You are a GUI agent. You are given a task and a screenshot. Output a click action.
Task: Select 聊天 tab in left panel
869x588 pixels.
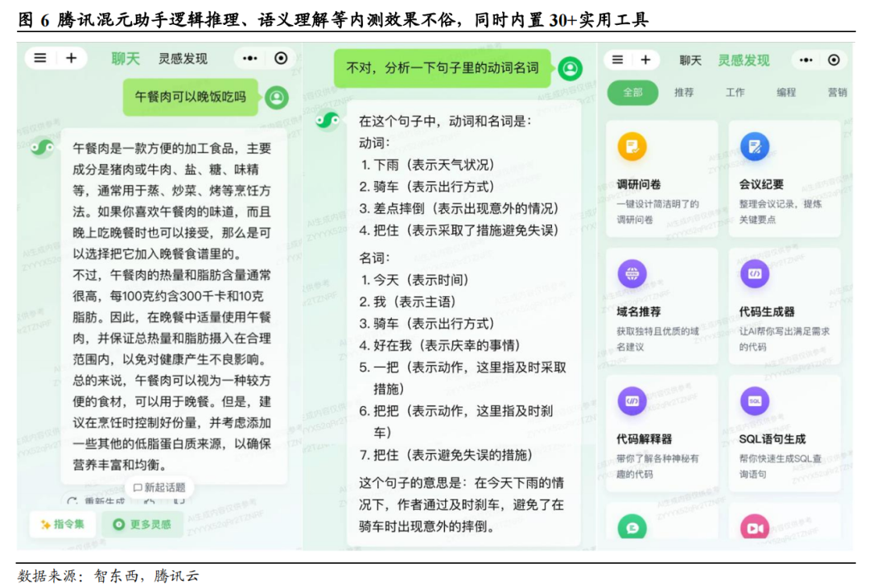126,59
